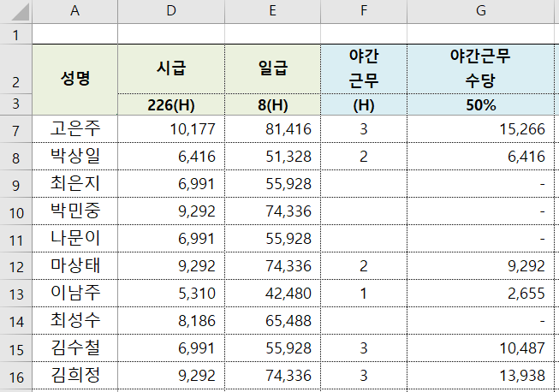Select the name cell 박상일
559x392 pixels.
pyautogui.click(x=74, y=156)
